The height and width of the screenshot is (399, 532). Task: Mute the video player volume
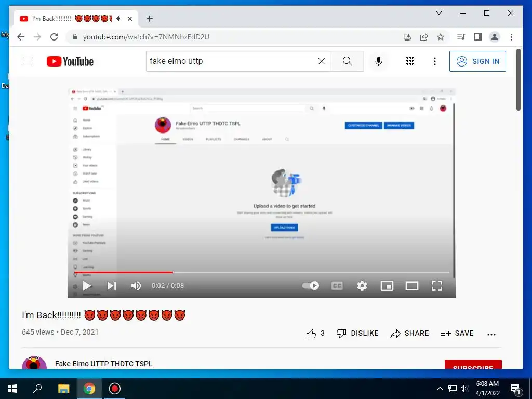(x=136, y=286)
